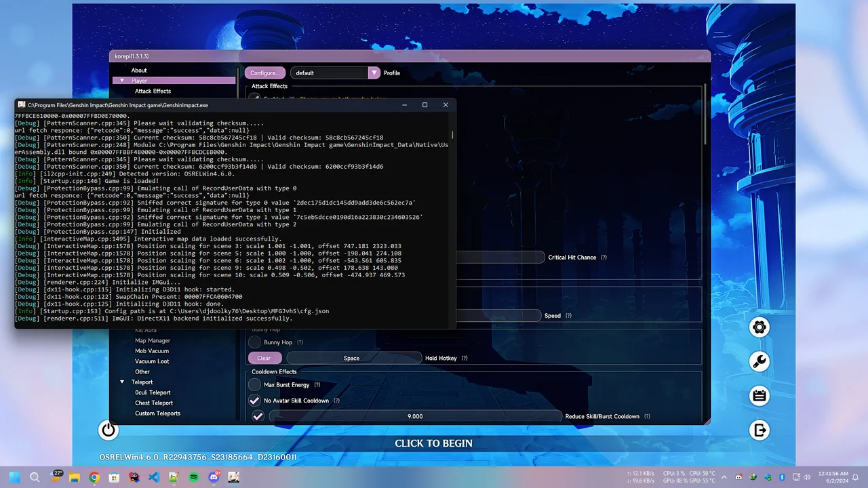Image resolution: width=868 pixels, height=488 pixels.
Task: Click the Configure... button
Action: click(264, 73)
